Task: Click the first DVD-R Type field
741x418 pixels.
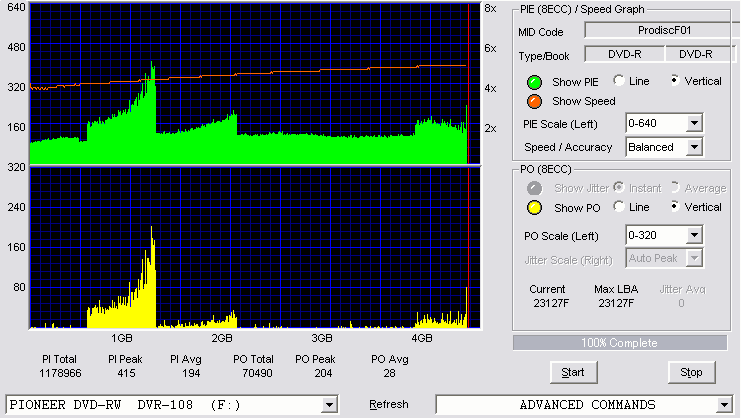Action: 624,54
